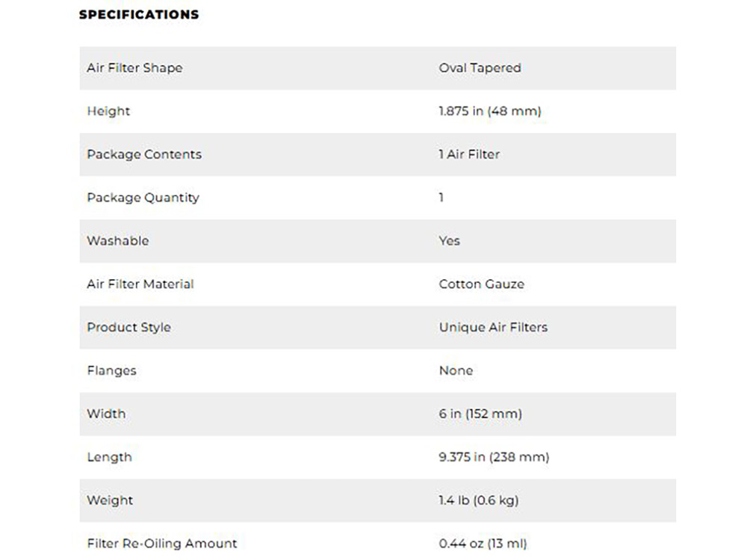The width and height of the screenshot is (747, 560).
Task: Click the 1.875 in (48 mm) value
Action: [490, 111]
